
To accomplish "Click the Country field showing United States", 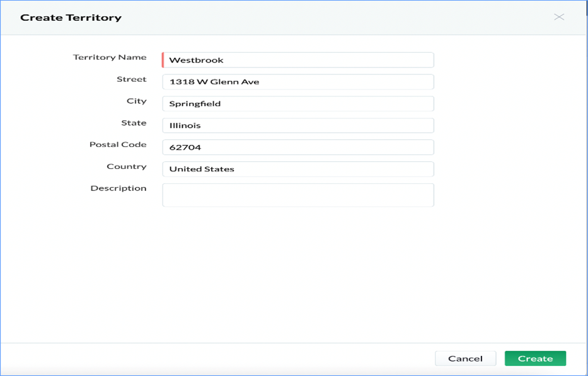I will (x=297, y=169).
